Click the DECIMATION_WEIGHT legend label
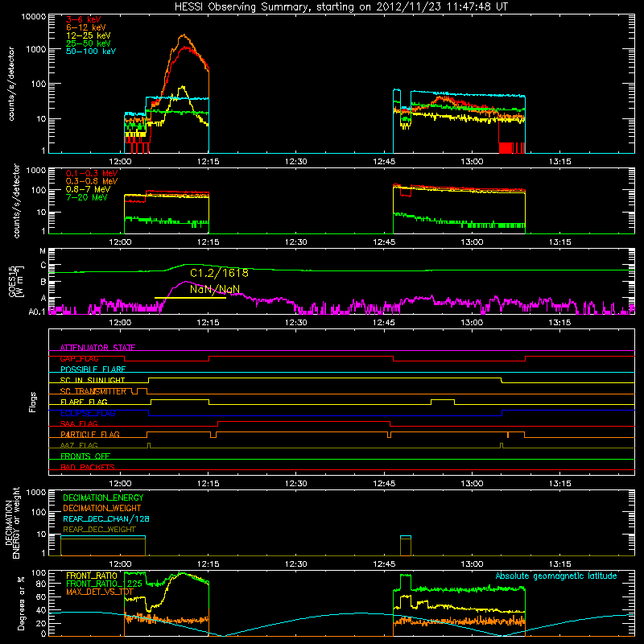Screen dimensions: 644x644 pos(102,508)
